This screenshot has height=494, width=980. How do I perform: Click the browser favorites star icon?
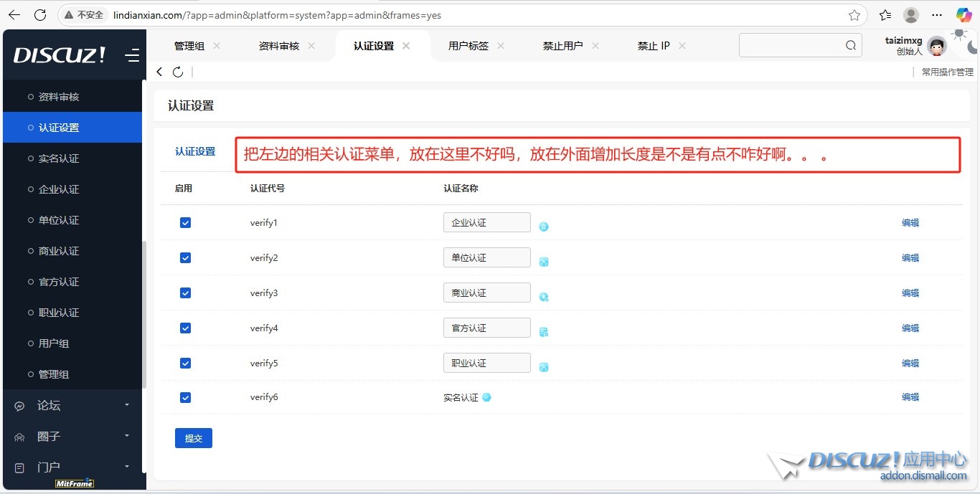click(x=854, y=15)
